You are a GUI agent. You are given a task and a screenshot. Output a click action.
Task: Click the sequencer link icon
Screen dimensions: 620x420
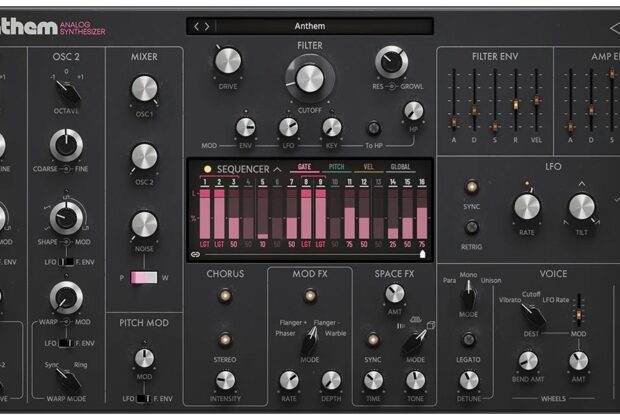pyautogui.click(x=195, y=255)
